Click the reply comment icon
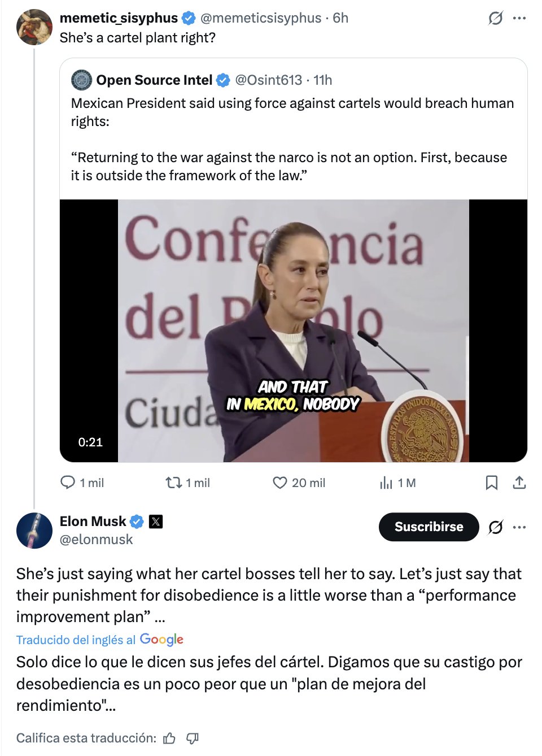 pos(68,483)
